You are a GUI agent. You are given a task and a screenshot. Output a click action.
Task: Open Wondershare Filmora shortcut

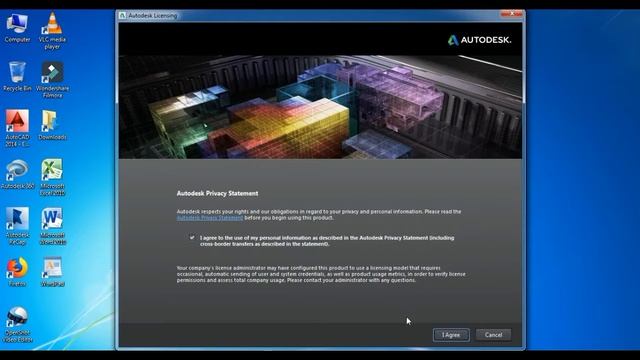pyautogui.click(x=52, y=80)
